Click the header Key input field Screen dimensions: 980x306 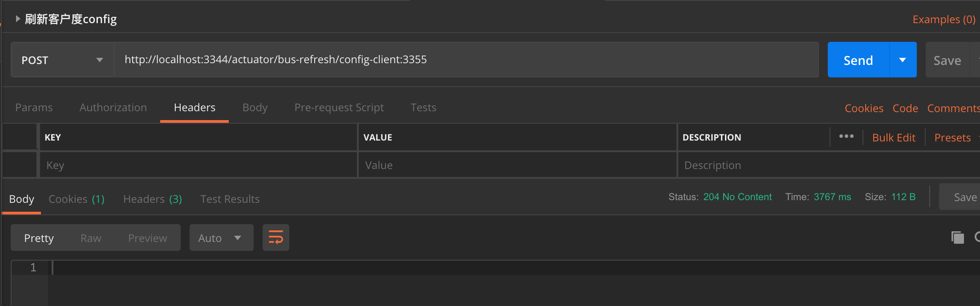tap(198, 165)
